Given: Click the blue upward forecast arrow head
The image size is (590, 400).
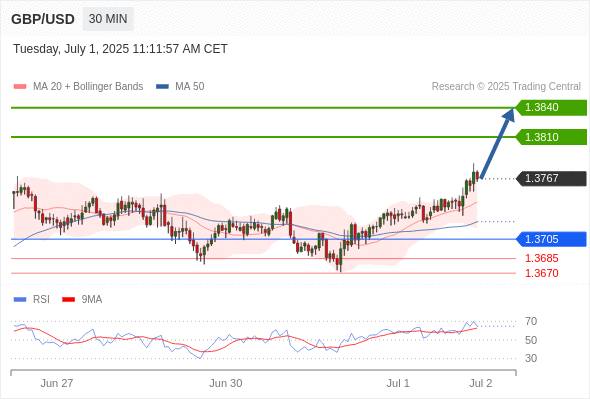Looking at the screenshot, I should pos(508,115).
